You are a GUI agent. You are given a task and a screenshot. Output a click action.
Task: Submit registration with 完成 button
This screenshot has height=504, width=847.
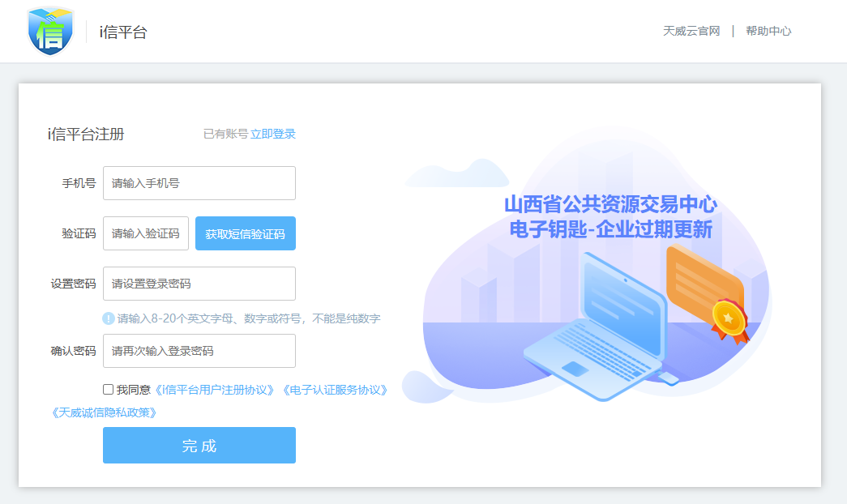coord(199,446)
